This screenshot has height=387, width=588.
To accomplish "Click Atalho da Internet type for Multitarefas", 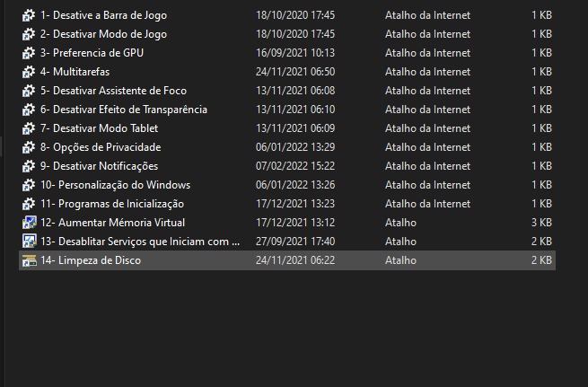I will pos(427,72).
